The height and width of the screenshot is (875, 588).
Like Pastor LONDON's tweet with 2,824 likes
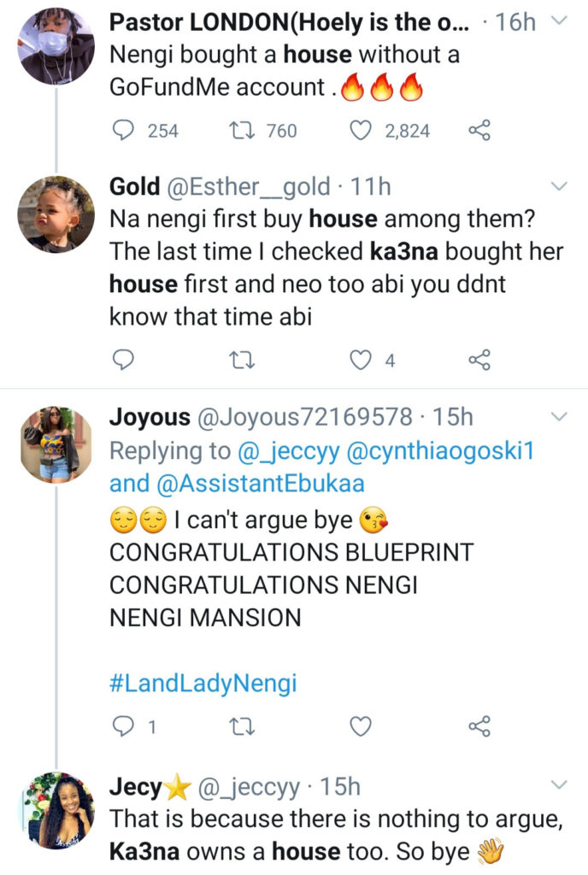pyautogui.click(x=362, y=130)
